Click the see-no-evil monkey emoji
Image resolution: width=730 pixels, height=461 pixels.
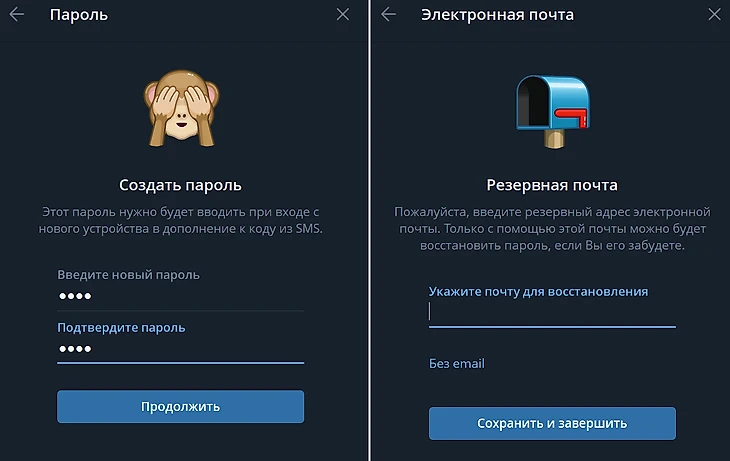coord(181,108)
